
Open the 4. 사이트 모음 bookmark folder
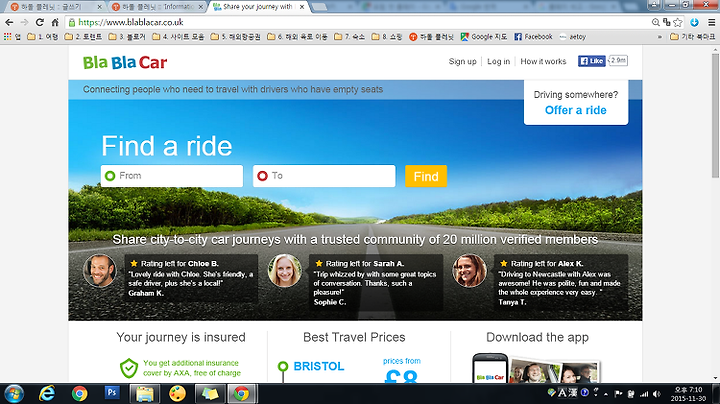click(x=178, y=37)
